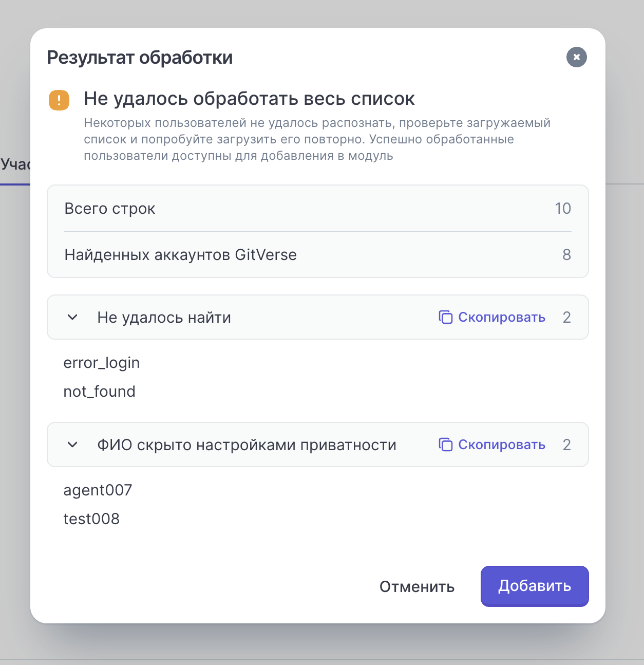The width and height of the screenshot is (644, 665).
Task: Click the 'Результат обработки' dialog title
Action: point(140,58)
